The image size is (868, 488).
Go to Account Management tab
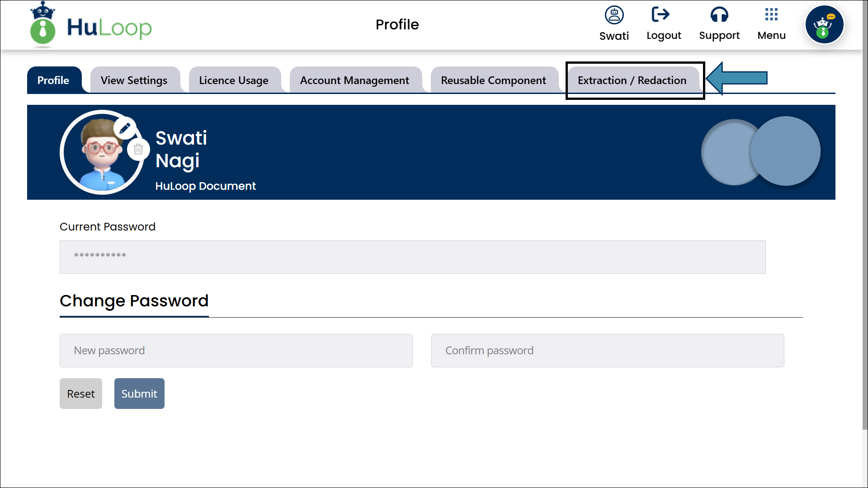pyautogui.click(x=354, y=80)
